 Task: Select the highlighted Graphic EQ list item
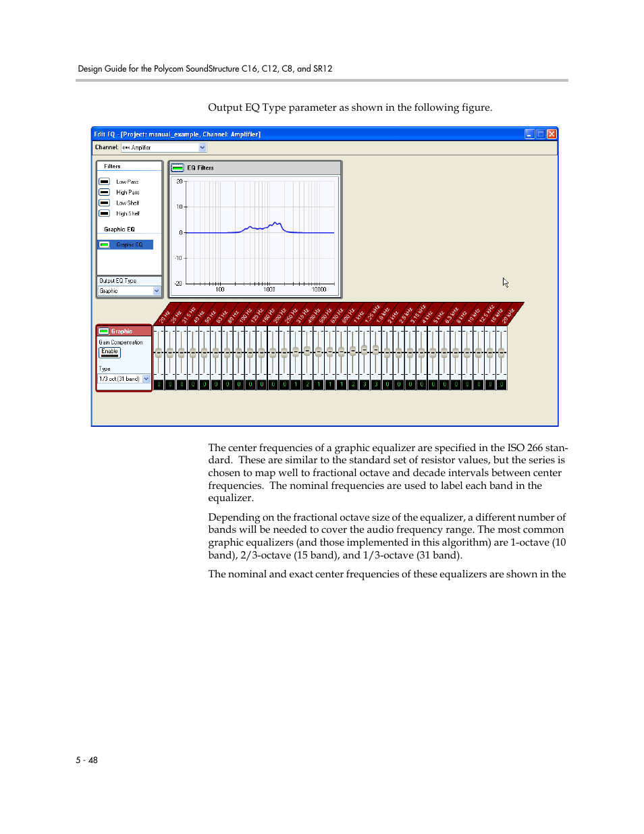tap(126, 244)
